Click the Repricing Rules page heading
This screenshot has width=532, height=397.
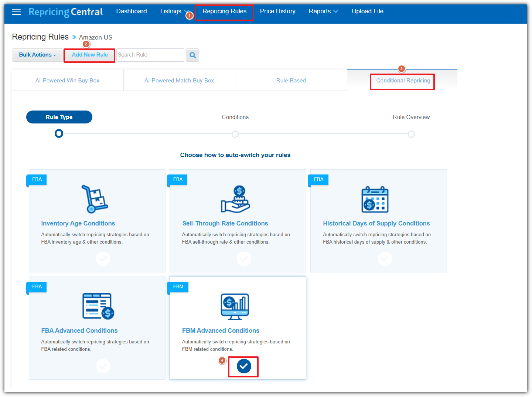(x=40, y=37)
